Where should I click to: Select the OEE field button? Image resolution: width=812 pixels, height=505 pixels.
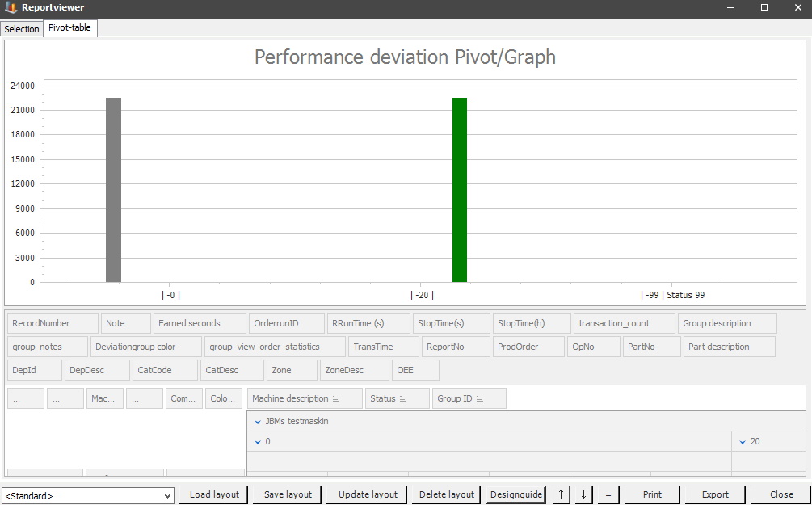click(x=415, y=370)
